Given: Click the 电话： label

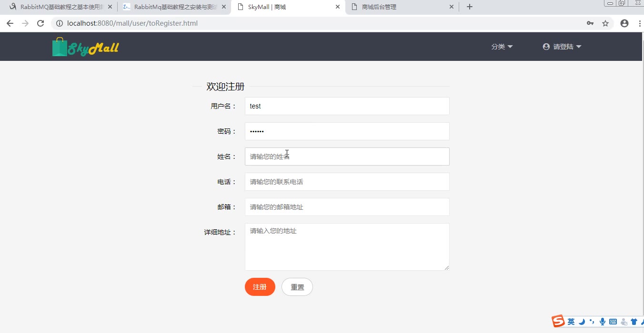Looking at the screenshot, I should pyautogui.click(x=227, y=182).
